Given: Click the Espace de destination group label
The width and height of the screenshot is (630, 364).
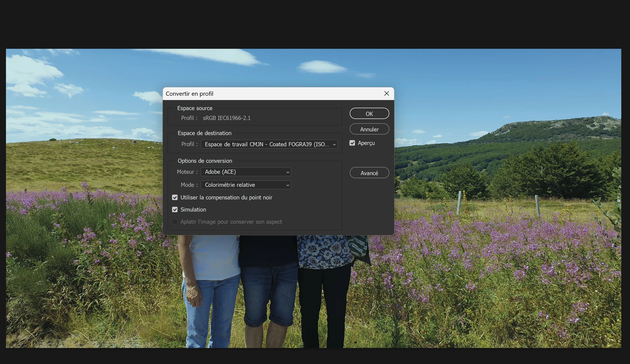Looking at the screenshot, I should [204, 133].
